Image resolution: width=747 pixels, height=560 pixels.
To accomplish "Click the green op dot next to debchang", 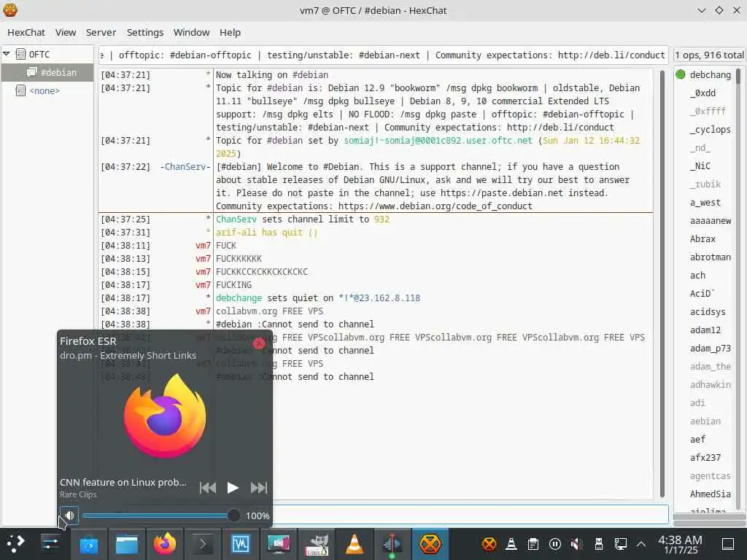I will [x=681, y=74].
